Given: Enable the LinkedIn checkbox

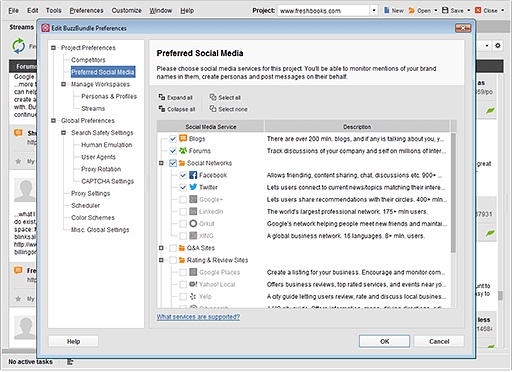Looking at the screenshot, I should pos(183,211).
